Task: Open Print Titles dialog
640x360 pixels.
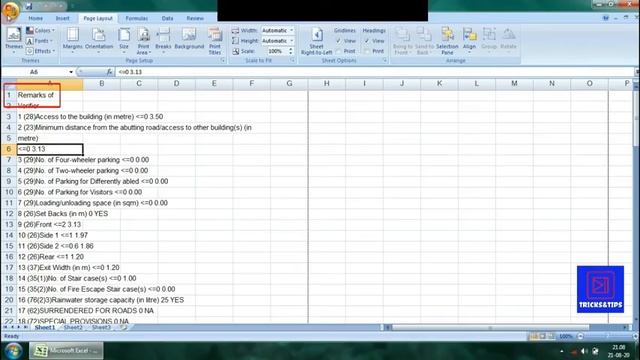Action: point(215,41)
